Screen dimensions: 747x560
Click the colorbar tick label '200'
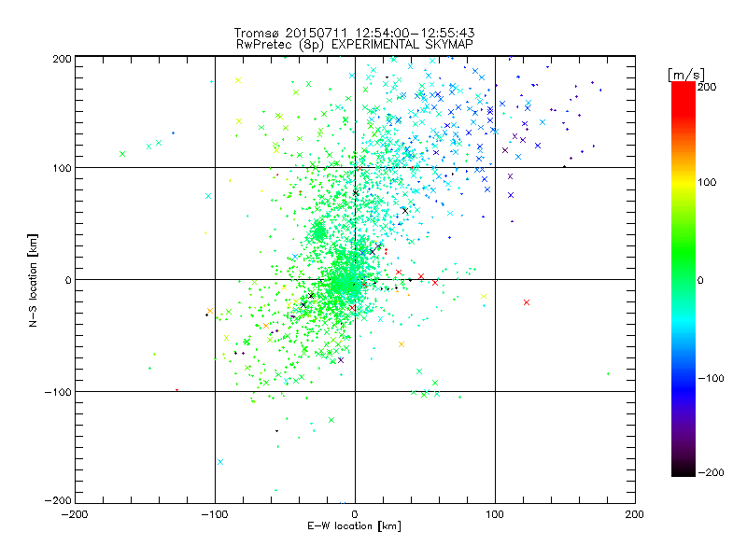point(707,87)
